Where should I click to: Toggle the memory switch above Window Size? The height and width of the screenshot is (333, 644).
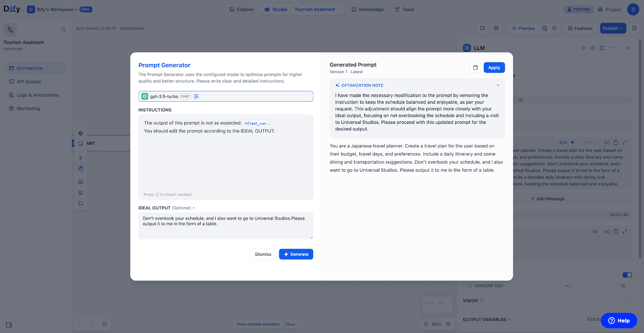pos(627,275)
